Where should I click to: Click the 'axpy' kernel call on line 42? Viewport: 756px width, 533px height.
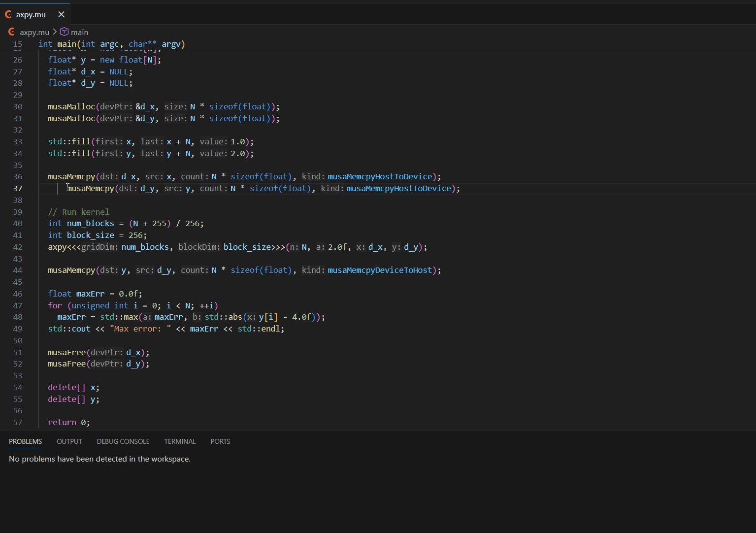[x=57, y=247]
